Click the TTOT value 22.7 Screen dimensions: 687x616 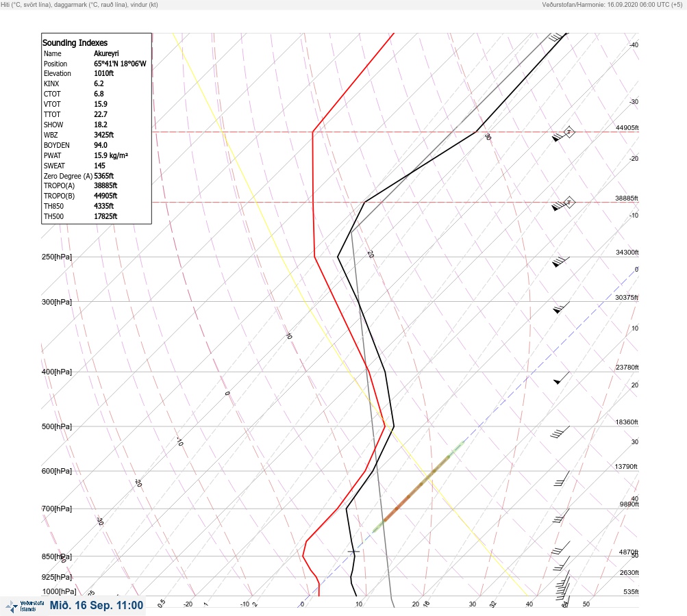(101, 114)
